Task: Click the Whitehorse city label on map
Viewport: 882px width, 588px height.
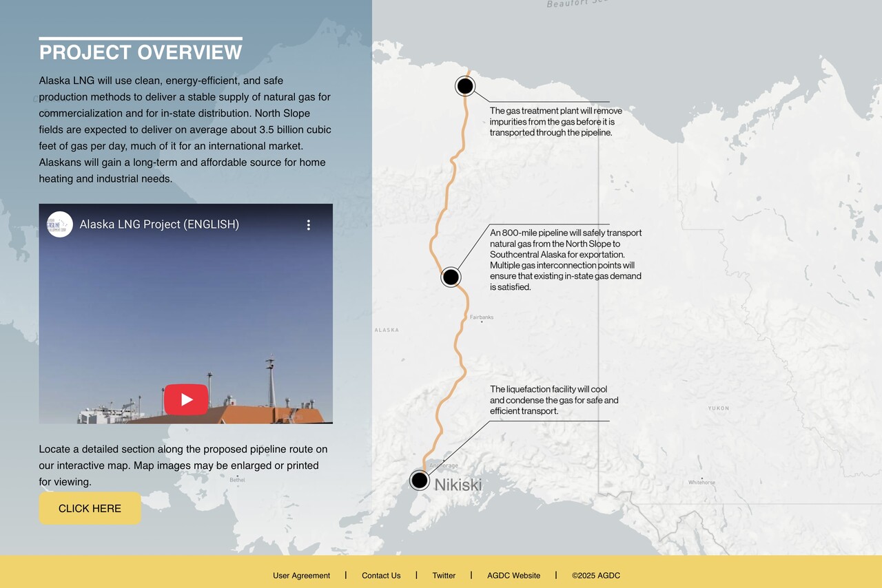Action: point(701,483)
